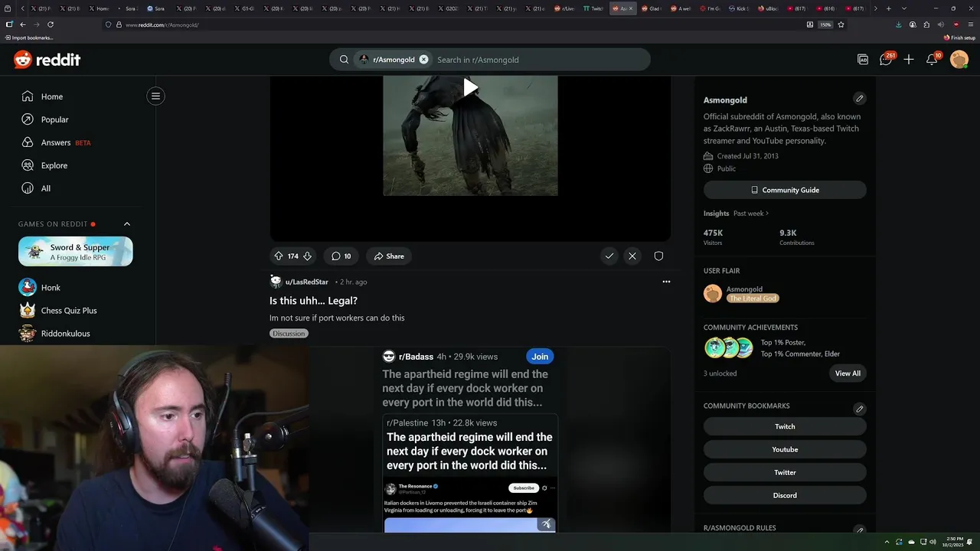Collapse the left navigation sidebar
This screenshot has width=980, height=551.
pyautogui.click(x=155, y=96)
